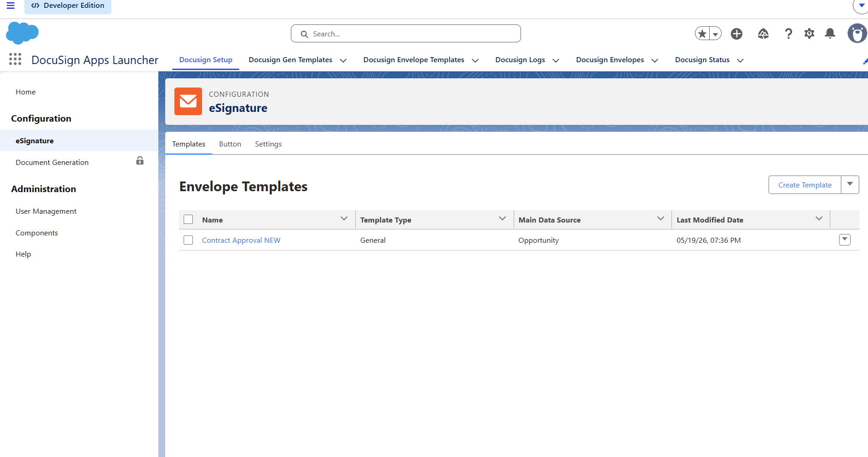Open the Global Actions plus icon
The height and width of the screenshot is (457, 868).
pyautogui.click(x=737, y=34)
